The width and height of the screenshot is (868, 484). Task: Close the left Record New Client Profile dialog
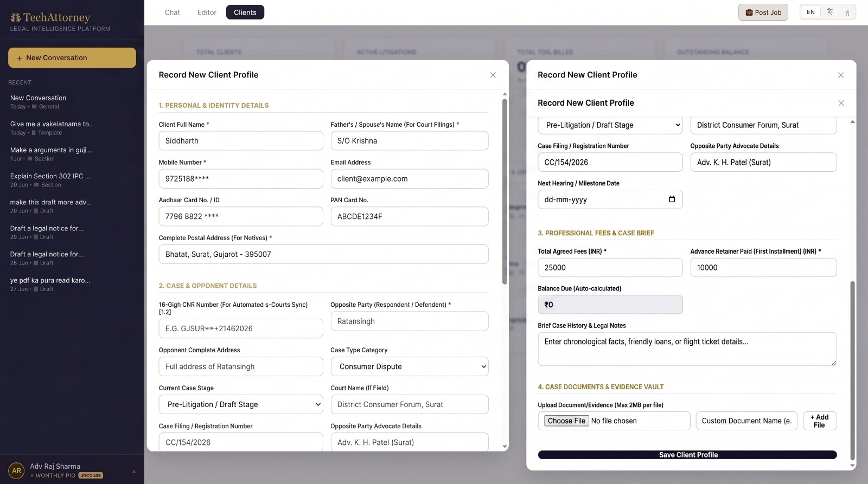click(493, 75)
